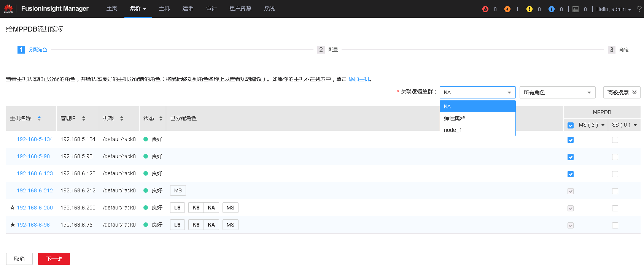Open the task list icon in header
This screenshot has width=644, height=268.
coord(576,9)
